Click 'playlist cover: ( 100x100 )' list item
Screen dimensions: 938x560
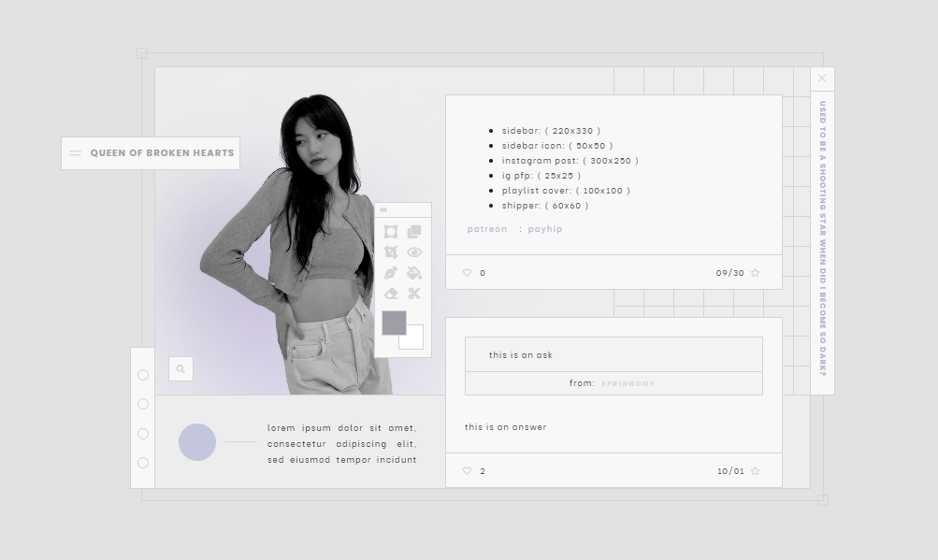coord(566,191)
